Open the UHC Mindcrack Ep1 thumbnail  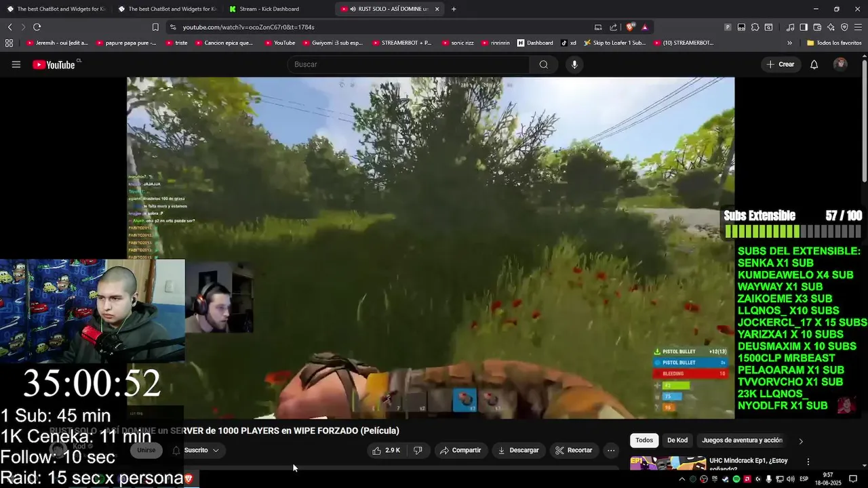(667, 462)
